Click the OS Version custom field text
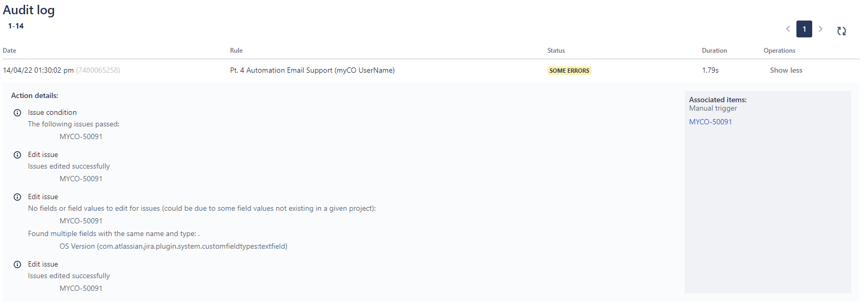The height and width of the screenshot is (304, 868). (x=173, y=246)
